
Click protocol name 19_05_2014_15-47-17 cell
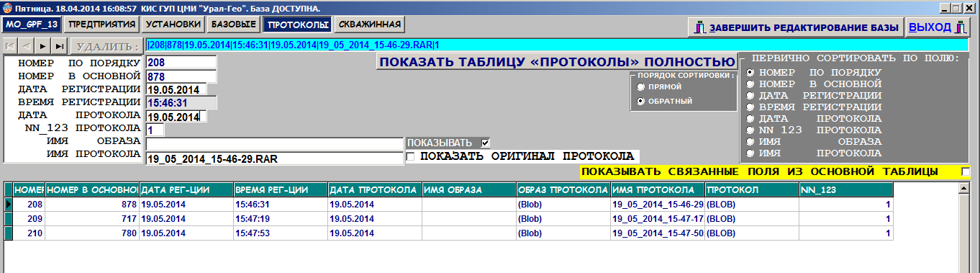657,219
